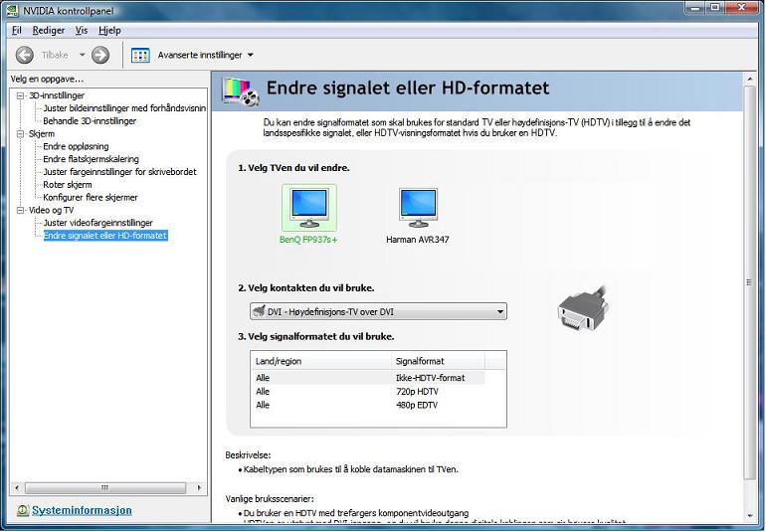Viewport: 766px width, 532px height.
Task: Select the BenQ FP937s+ monitor icon
Action: 308,208
